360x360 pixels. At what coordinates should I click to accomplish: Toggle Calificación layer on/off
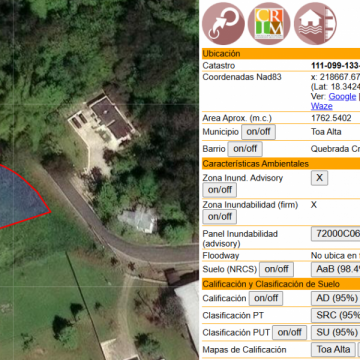click(x=266, y=298)
